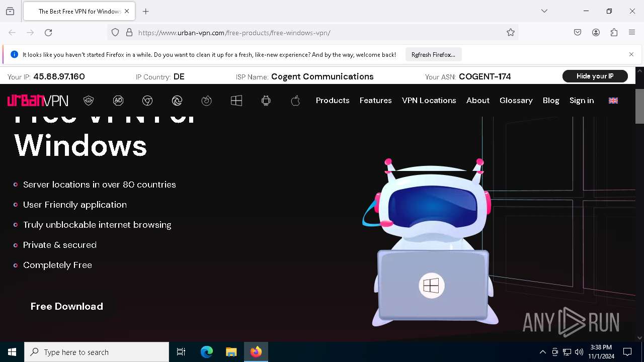Screen dimensions: 644x362
Task: Open the Features menu
Action: click(x=376, y=101)
